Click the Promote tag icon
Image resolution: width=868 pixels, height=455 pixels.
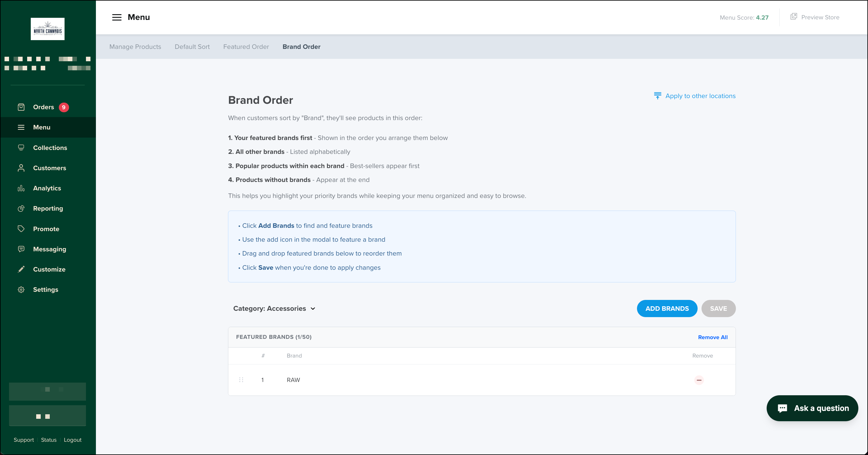tap(21, 229)
